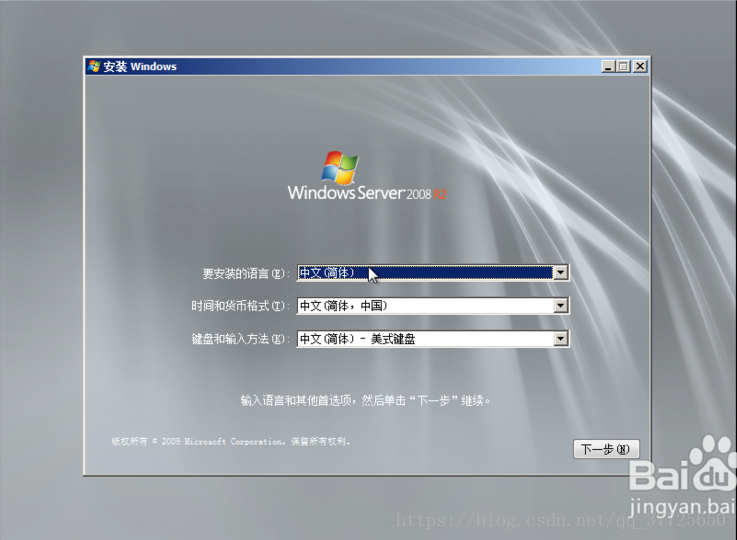The height and width of the screenshot is (540, 737).
Task: Click the Windows Server 2008 R2 logo
Action: point(367,176)
